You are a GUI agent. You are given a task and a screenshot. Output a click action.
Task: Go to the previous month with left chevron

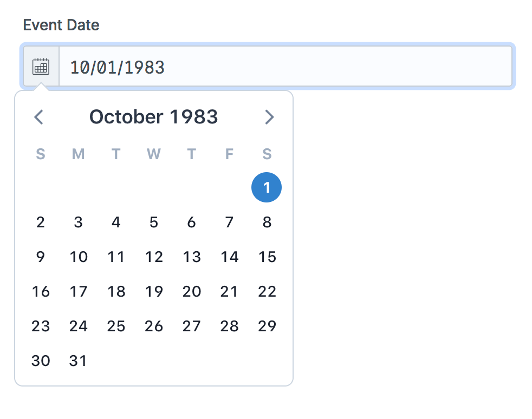point(38,117)
